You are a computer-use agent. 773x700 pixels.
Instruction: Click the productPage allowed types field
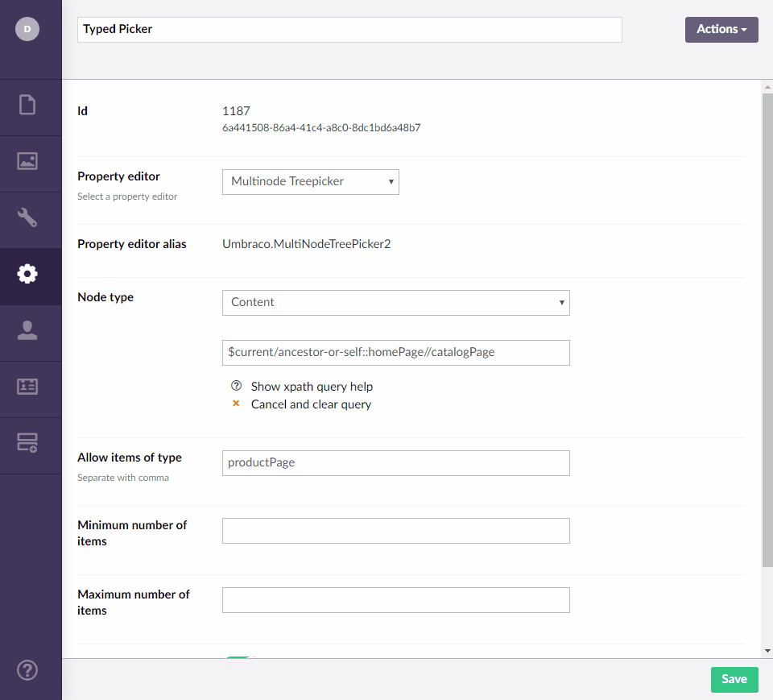point(395,462)
